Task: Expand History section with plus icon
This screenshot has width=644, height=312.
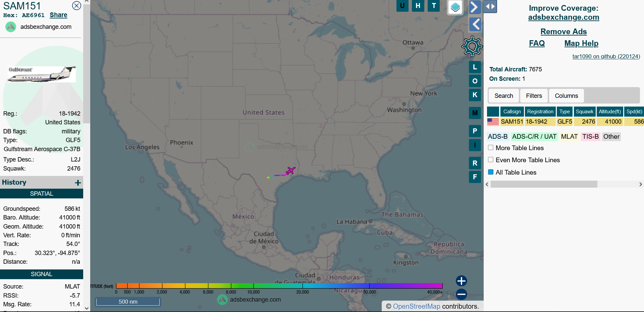Action: pyautogui.click(x=78, y=183)
